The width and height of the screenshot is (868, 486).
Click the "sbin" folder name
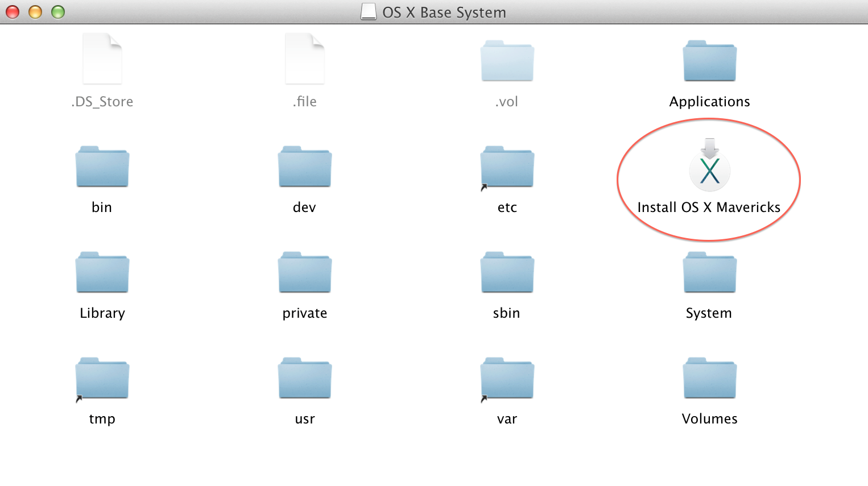[507, 313]
